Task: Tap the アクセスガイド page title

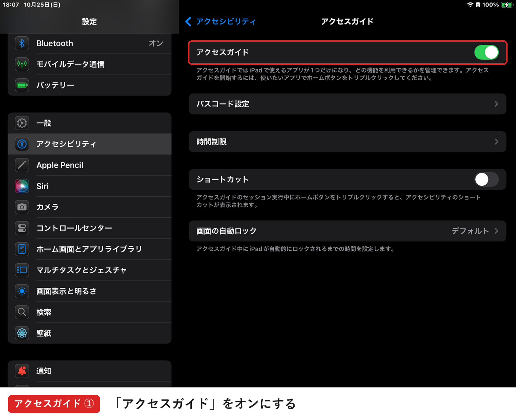Action: [x=347, y=21]
